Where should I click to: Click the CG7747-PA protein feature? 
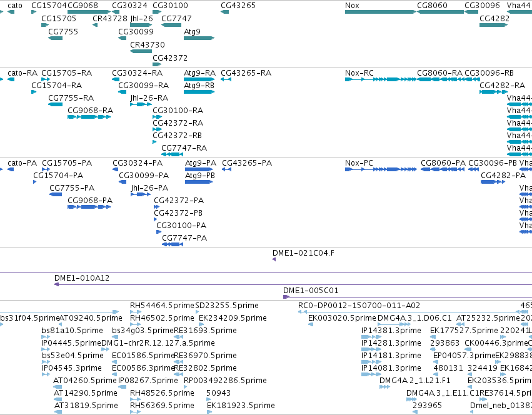(x=173, y=244)
